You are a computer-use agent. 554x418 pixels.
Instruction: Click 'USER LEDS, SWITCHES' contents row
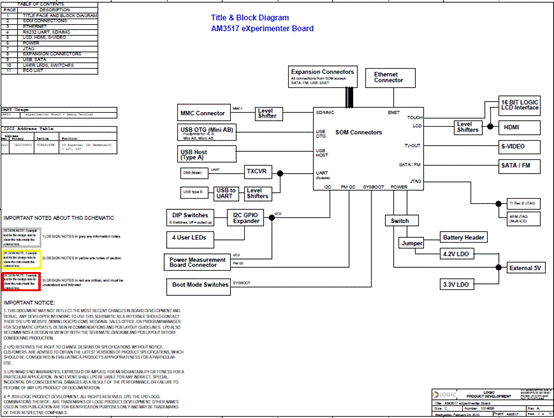(x=49, y=65)
